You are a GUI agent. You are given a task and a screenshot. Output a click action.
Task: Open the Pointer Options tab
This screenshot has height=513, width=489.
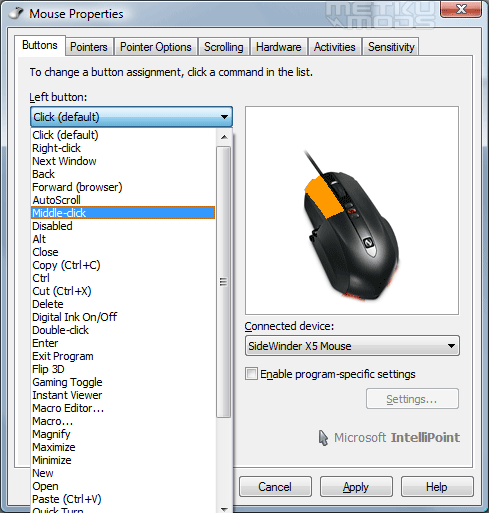tap(156, 47)
